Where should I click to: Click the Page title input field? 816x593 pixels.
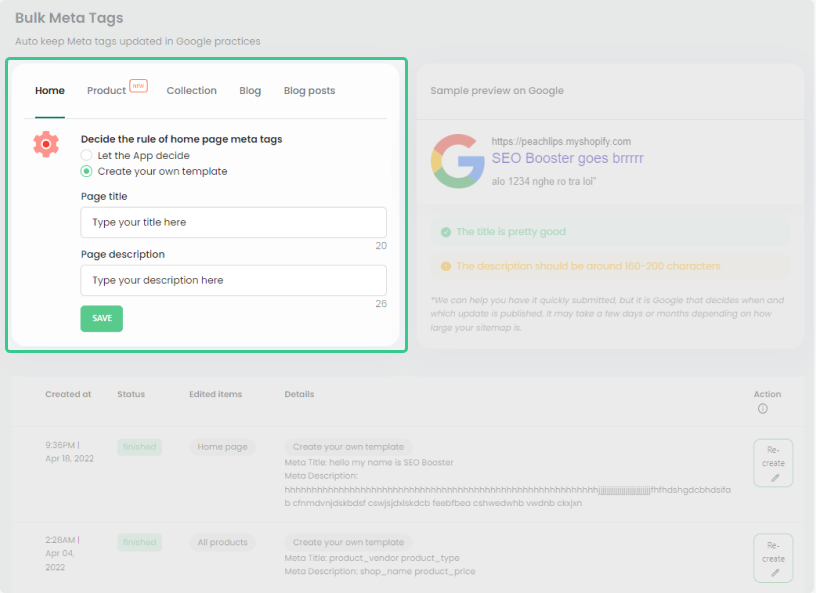[x=233, y=222]
